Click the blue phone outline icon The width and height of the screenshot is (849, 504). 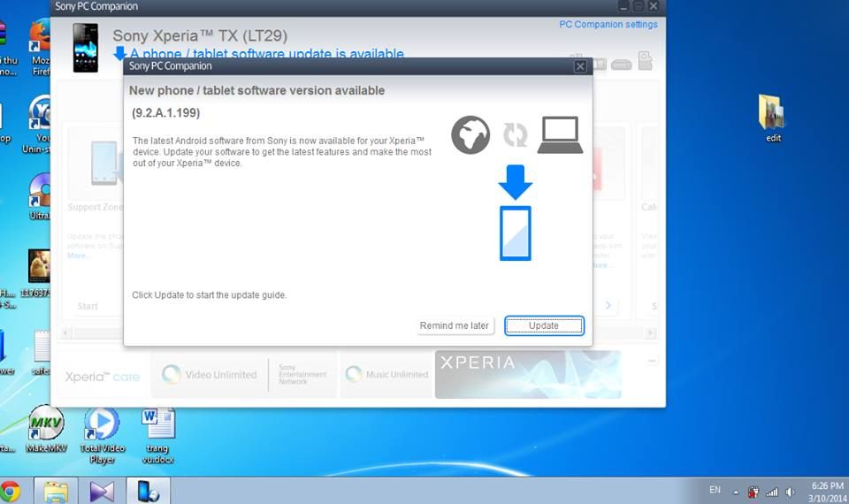515,233
